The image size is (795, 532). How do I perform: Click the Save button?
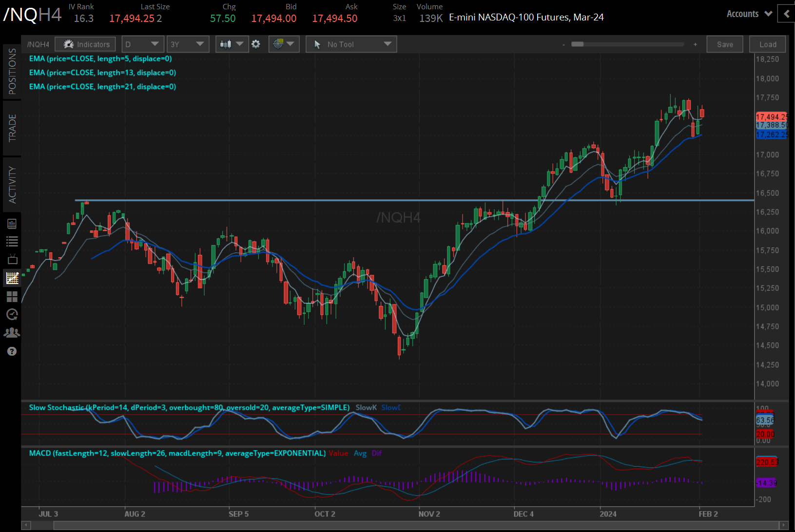point(725,44)
